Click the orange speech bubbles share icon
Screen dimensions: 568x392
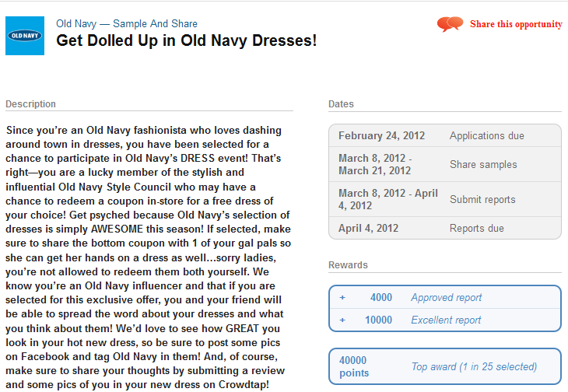click(450, 24)
